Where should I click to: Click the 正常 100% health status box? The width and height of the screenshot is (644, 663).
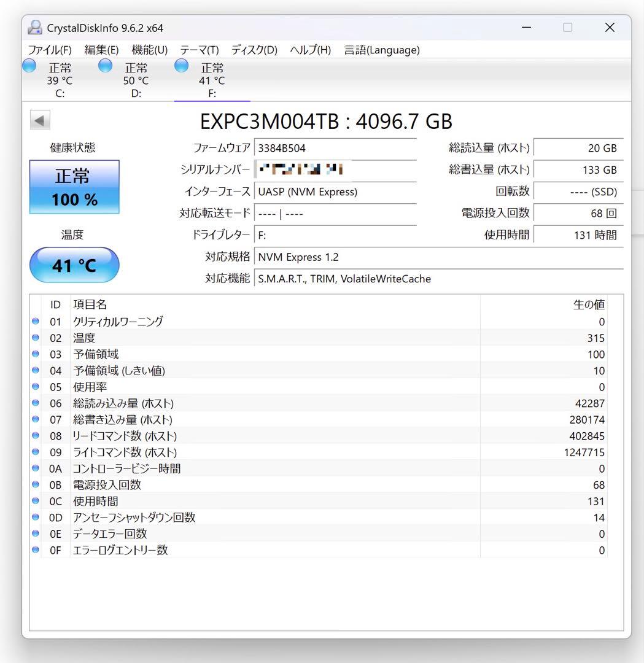[74, 186]
